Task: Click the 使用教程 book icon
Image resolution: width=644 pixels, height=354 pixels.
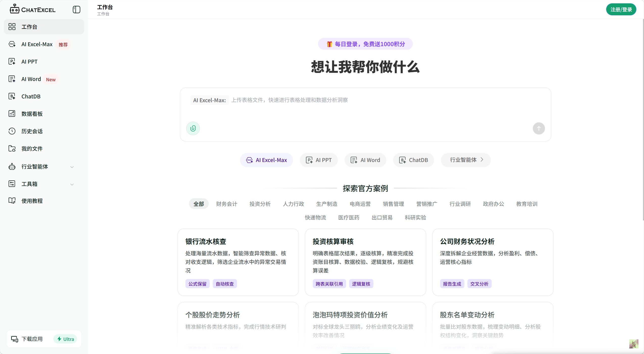Action: click(x=12, y=201)
